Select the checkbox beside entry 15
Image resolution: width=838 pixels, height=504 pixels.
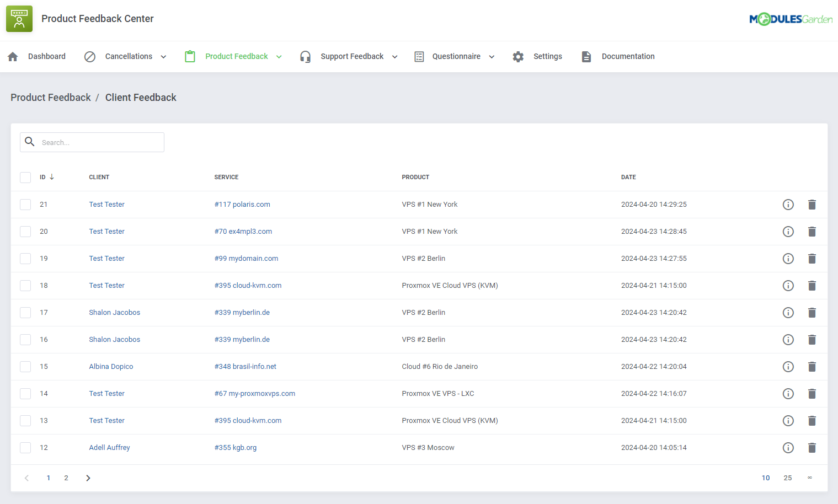[x=25, y=366]
